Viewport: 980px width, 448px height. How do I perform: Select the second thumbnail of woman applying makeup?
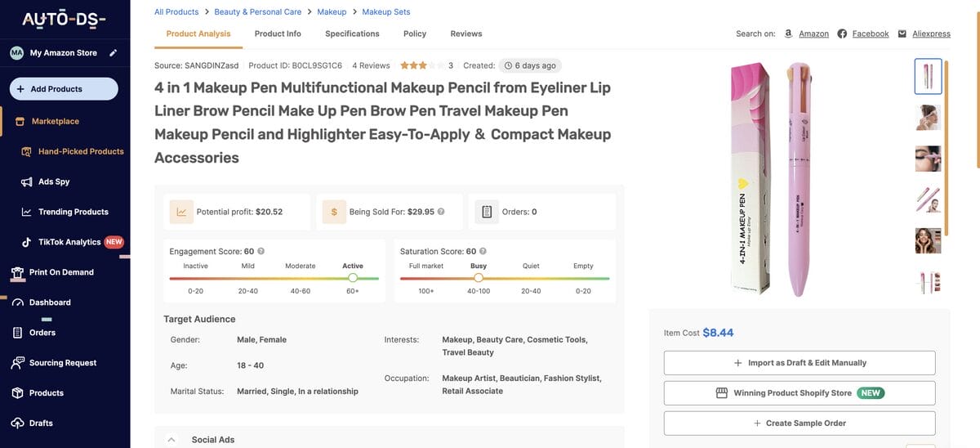(x=929, y=118)
